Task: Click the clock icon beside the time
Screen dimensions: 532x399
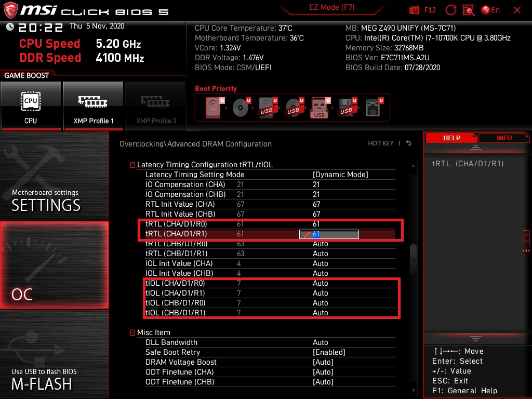Action: click(10, 27)
